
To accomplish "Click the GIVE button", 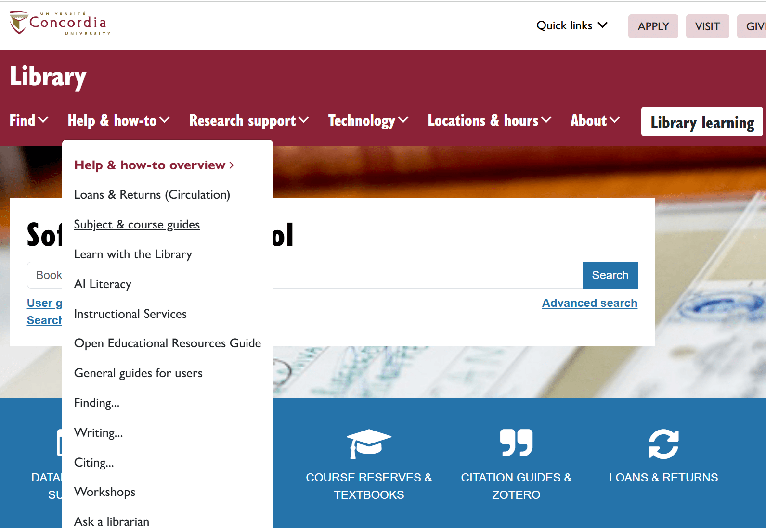I will pos(752,26).
